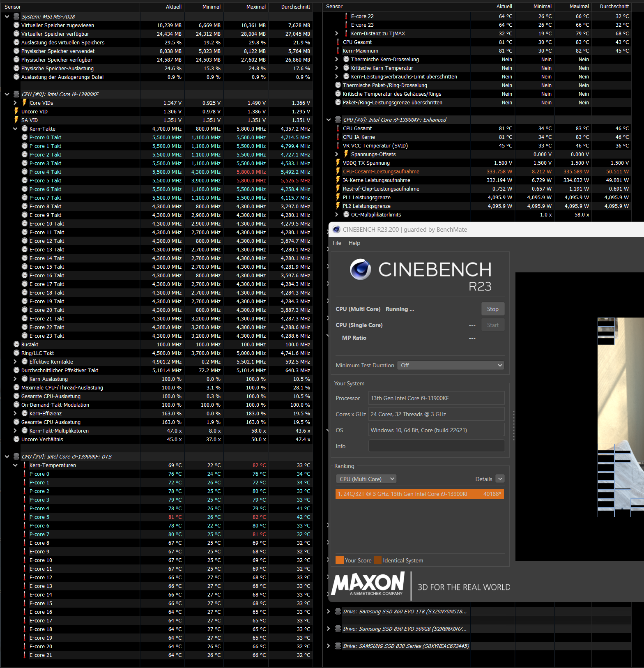Collapse the System: MSI MS-7D28 group
Image resolution: width=644 pixels, height=668 pixels.
[x=7, y=16]
